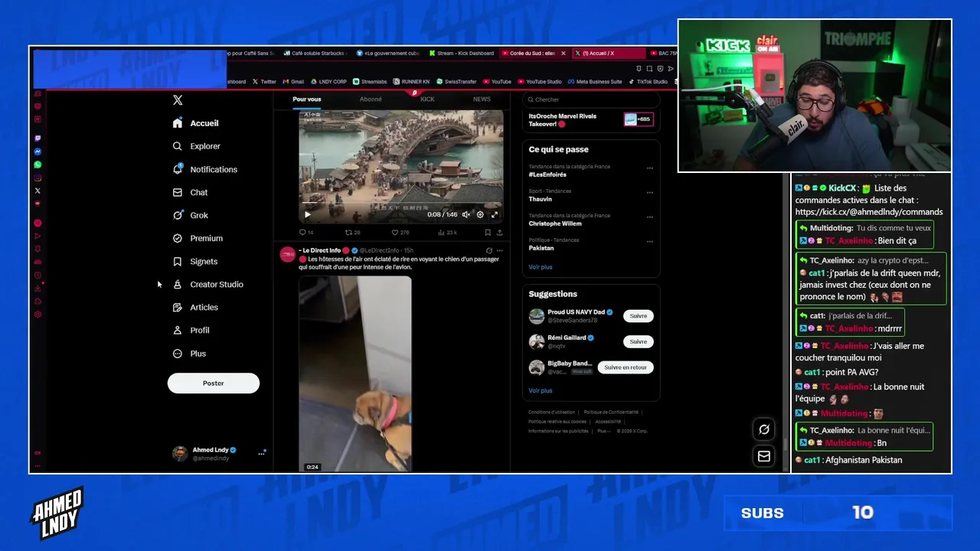Open Meta Business Suite bookmark
Viewport: 980px width, 551px height.
coord(595,82)
